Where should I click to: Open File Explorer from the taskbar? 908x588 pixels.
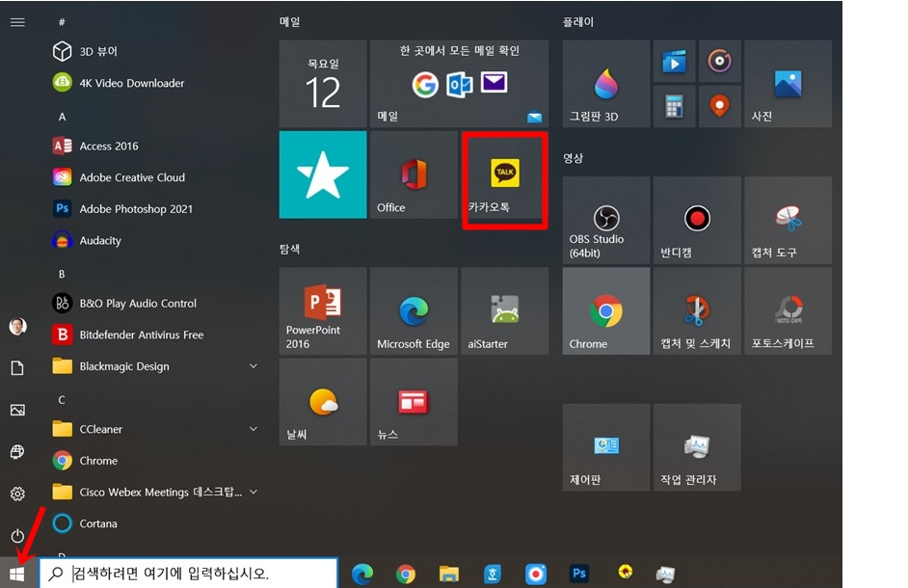tap(449, 575)
